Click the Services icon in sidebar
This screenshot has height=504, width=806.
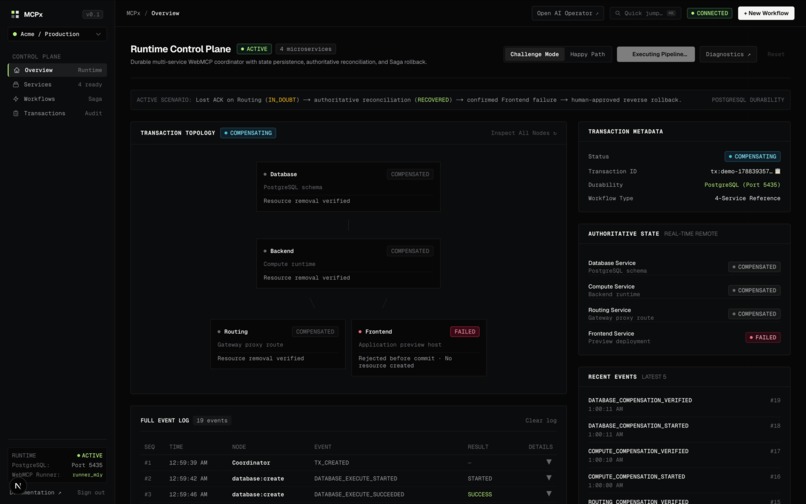pyautogui.click(x=16, y=84)
